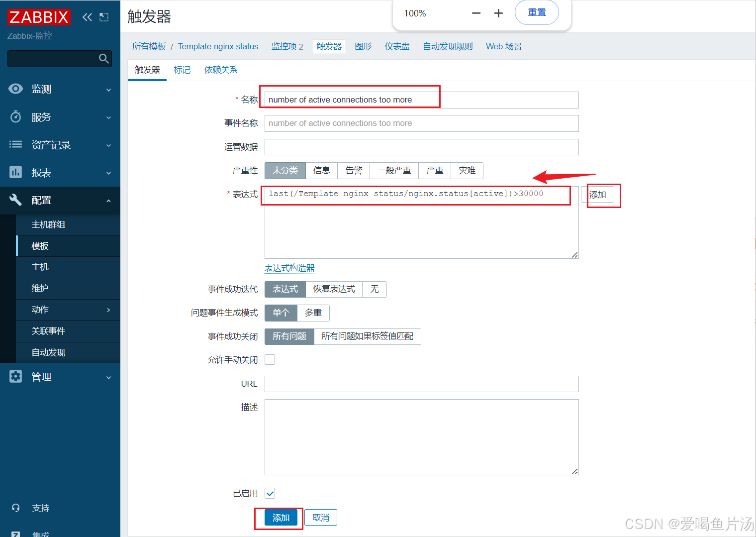Viewport: 756px width, 537px height.
Task: Select severity 未分类
Action: click(x=285, y=171)
